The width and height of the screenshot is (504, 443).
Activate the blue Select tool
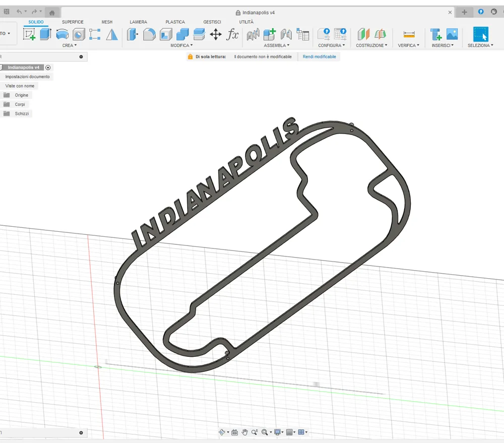coord(480,34)
